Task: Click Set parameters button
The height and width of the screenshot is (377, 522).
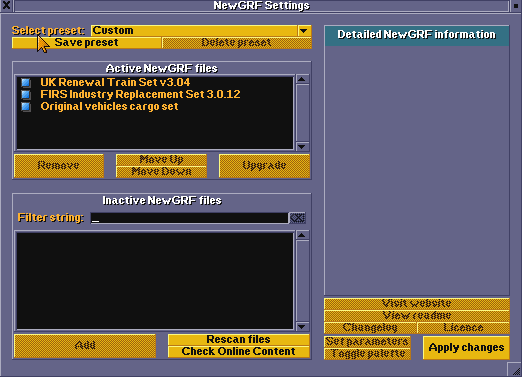Action: (367, 342)
